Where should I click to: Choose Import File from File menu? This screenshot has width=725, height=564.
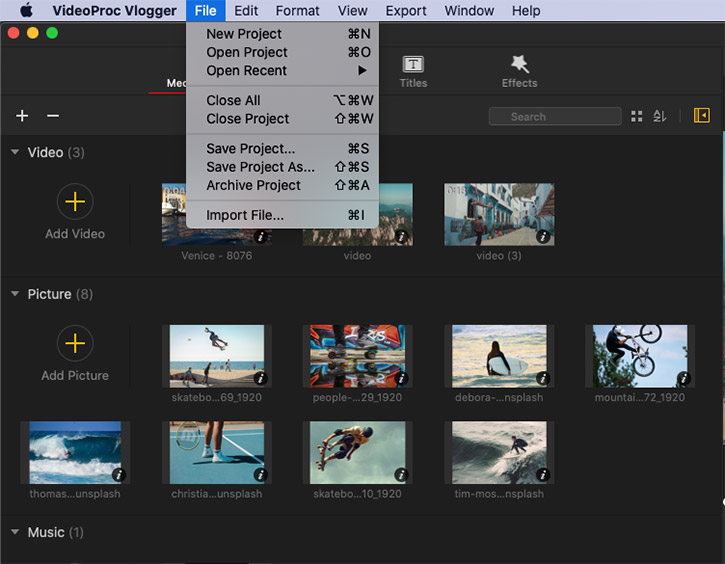pyautogui.click(x=245, y=215)
